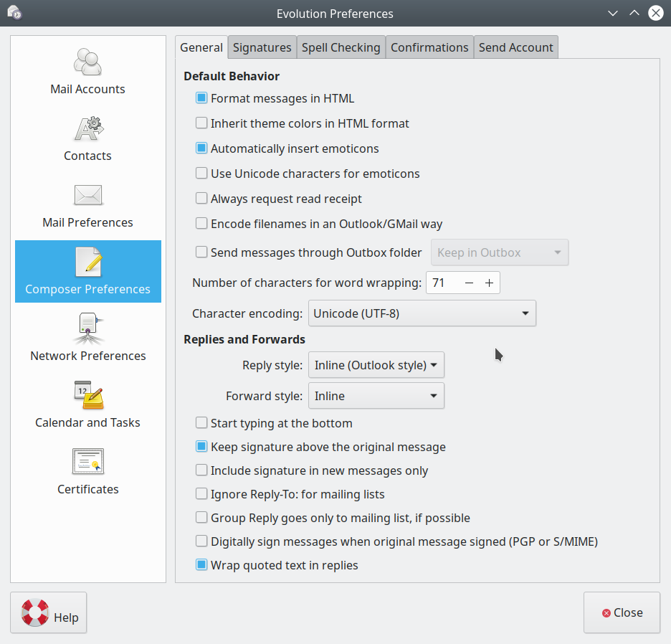This screenshot has width=671, height=644.
Task: Open Network Preferences icon
Action: pyautogui.click(x=87, y=329)
